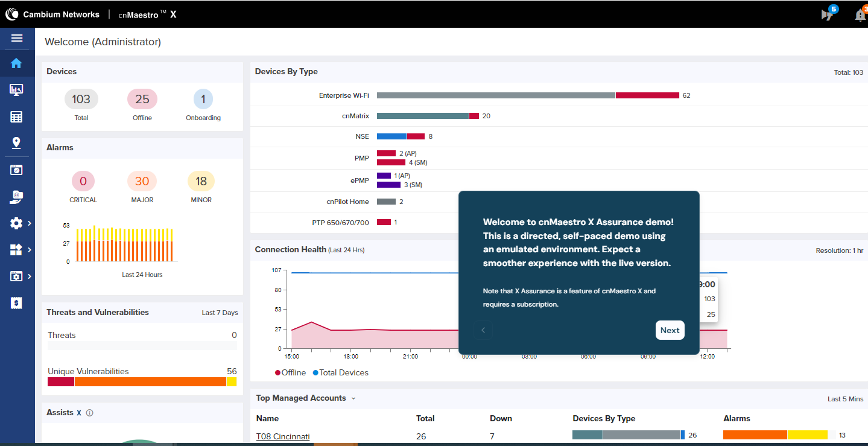Open the table grid icon in sidebar
Viewport: 868px width, 446px height.
click(16, 116)
